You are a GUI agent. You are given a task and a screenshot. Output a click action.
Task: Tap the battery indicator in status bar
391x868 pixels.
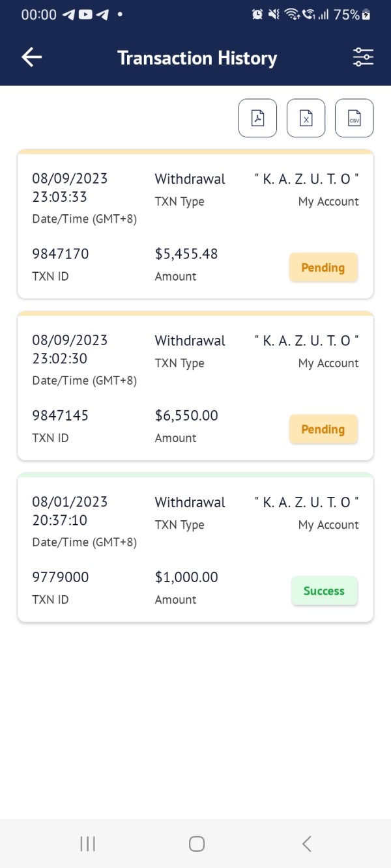pos(367,14)
